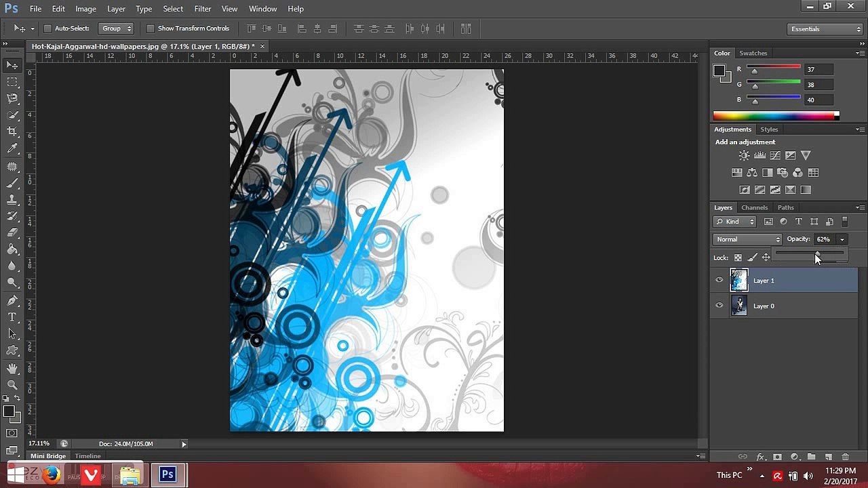The width and height of the screenshot is (868, 488).
Task: Select the Crop tool in toolbar
Action: tap(12, 131)
